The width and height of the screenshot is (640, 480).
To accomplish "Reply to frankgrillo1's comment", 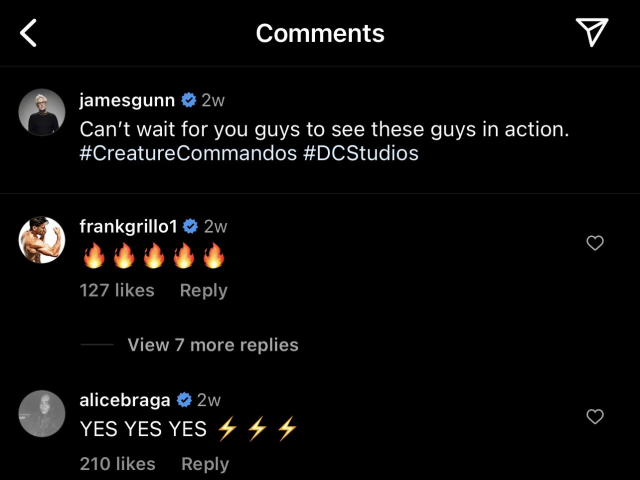I will pyautogui.click(x=203, y=290).
